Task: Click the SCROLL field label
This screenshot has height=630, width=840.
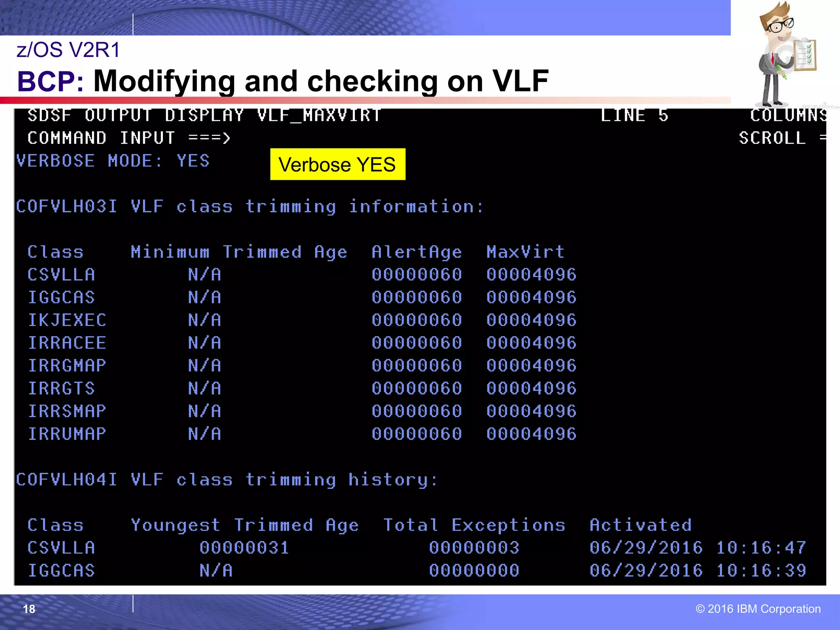Action: pyautogui.click(x=772, y=138)
